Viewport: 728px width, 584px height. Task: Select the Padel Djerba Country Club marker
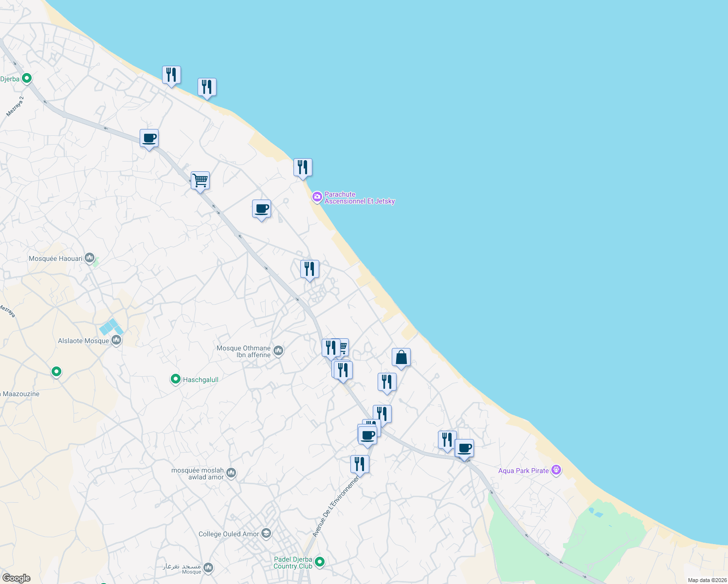pos(320,561)
